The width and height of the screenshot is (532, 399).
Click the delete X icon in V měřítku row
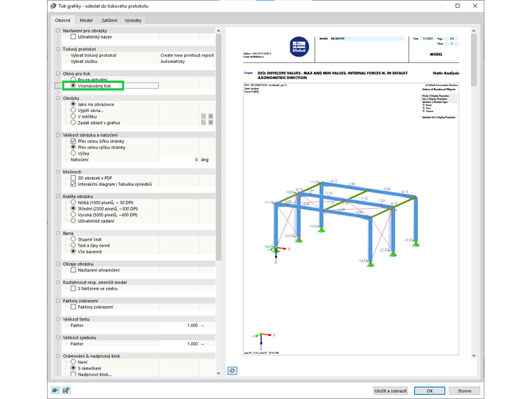pos(211,116)
